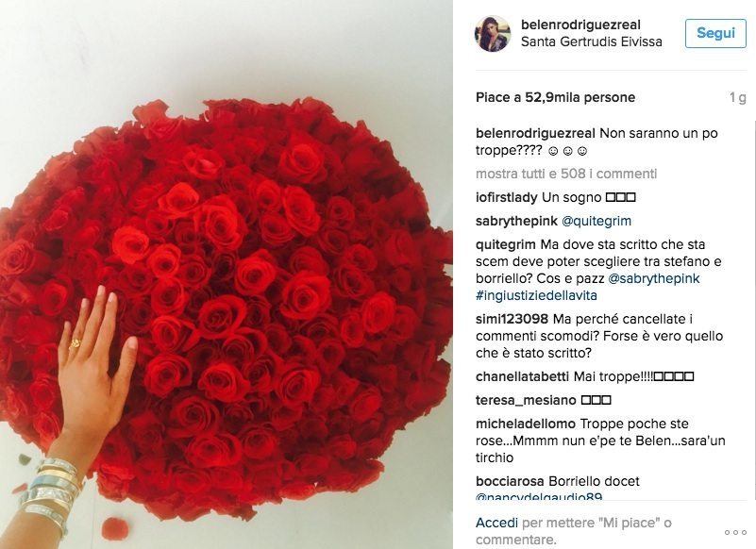This screenshot has height=549, width=756.
Task: Click the Segui follow button
Action: 715,33
